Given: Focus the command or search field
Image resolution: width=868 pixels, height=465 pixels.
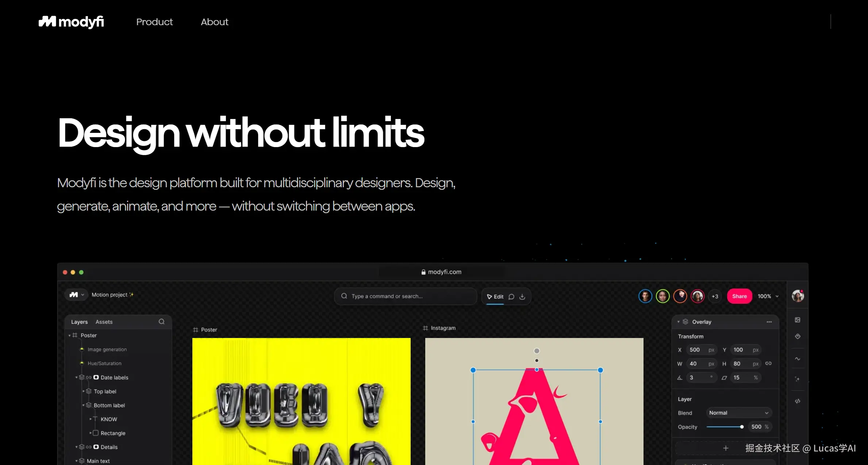Looking at the screenshot, I should click(406, 296).
